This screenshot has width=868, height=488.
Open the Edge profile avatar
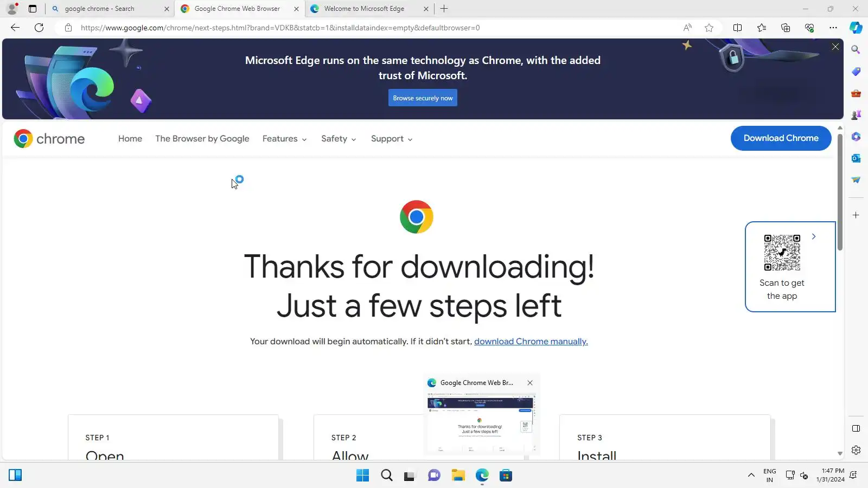tap(12, 9)
